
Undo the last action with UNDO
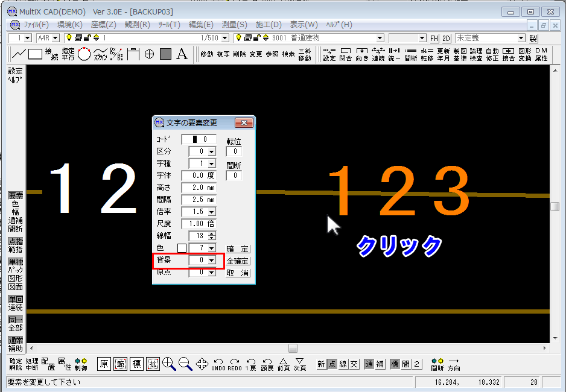pos(218,365)
